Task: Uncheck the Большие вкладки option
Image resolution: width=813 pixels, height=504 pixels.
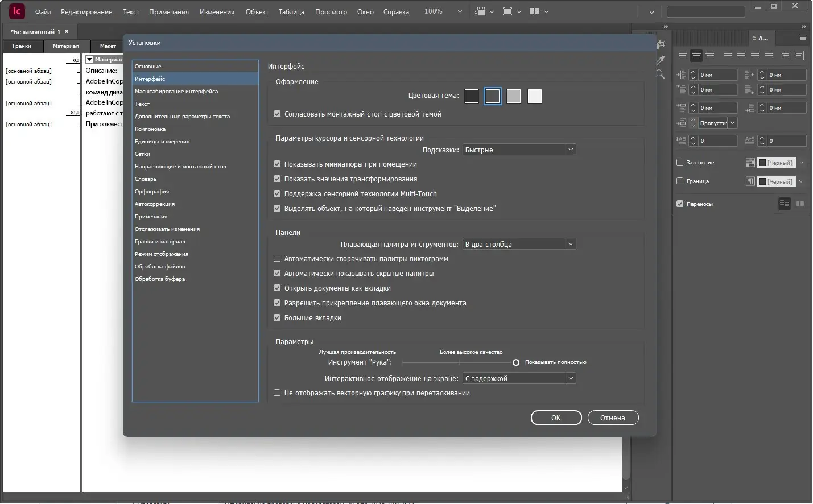Action: coord(277,318)
